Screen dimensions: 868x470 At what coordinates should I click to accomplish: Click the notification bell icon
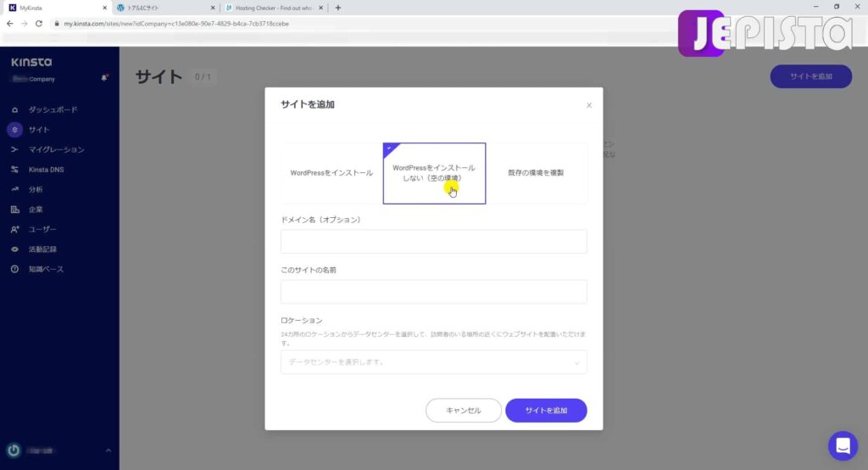(104, 78)
